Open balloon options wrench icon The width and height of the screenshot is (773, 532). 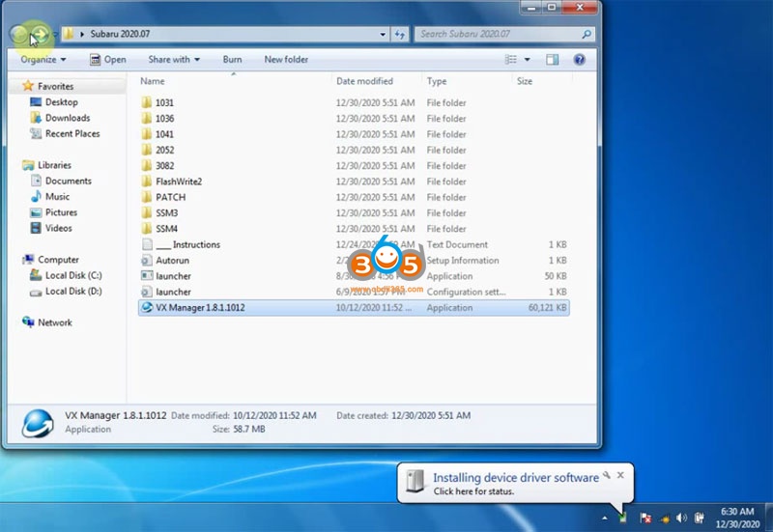coord(607,475)
